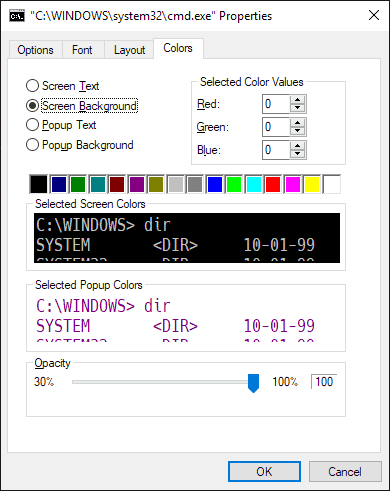Click the Selected Screen Colors preview
This screenshot has width=390, height=491.
click(x=187, y=238)
